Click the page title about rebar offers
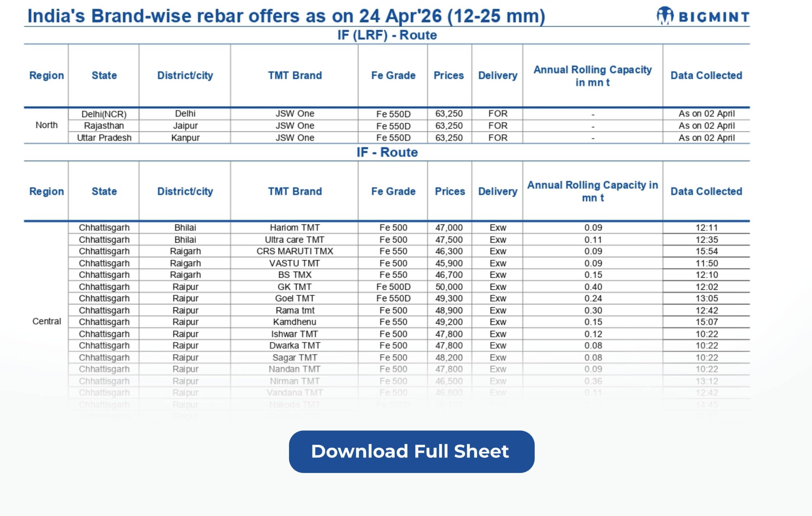Image resolution: width=812 pixels, height=516 pixels. (x=286, y=16)
